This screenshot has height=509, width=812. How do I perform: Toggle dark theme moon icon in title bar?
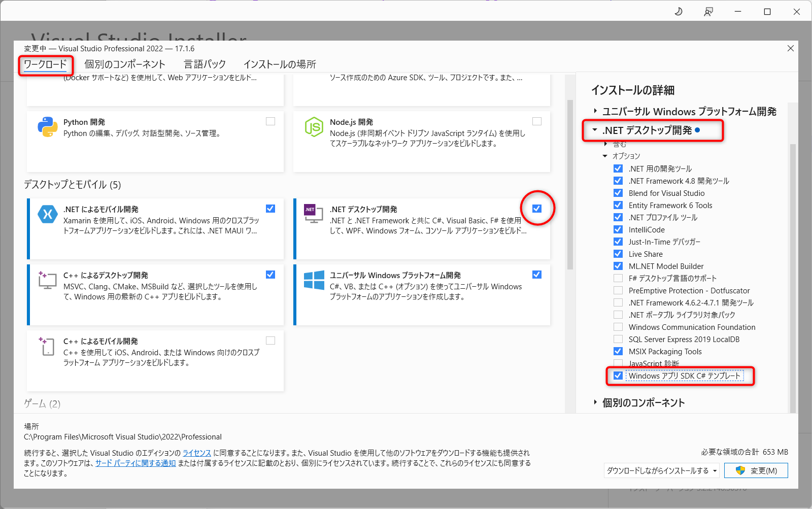click(x=679, y=11)
